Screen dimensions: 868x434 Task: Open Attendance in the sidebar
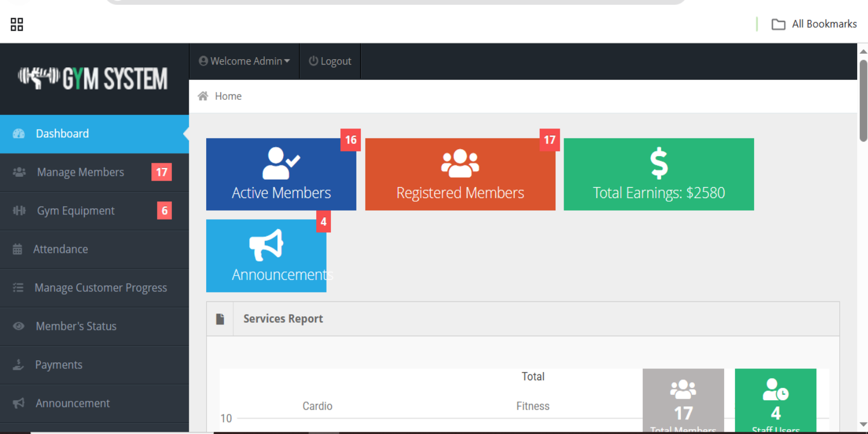[94, 250]
